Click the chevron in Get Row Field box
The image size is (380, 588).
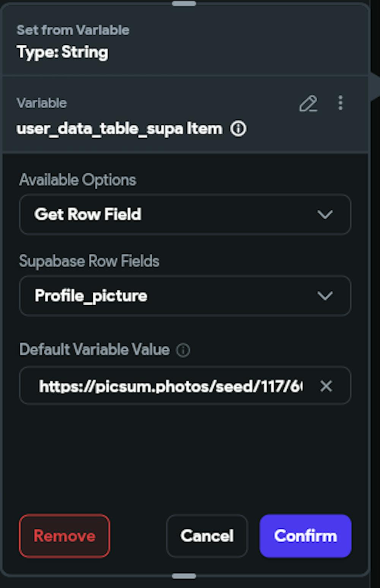pos(325,215)
